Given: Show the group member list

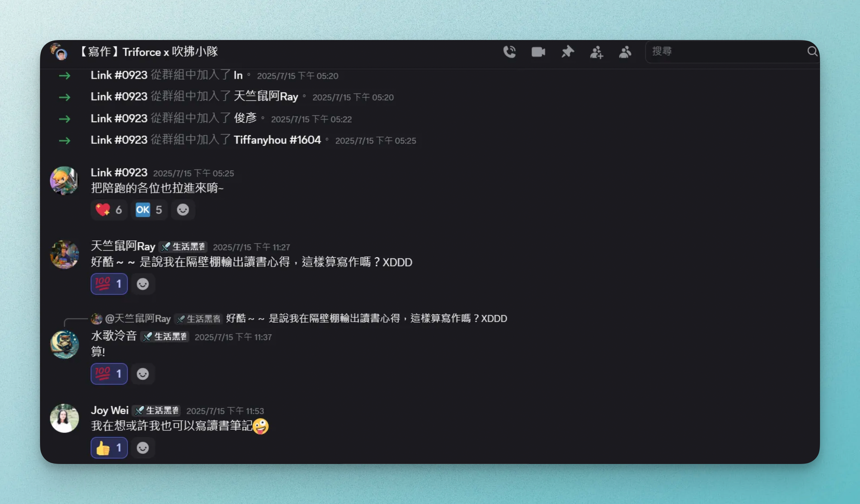Looking at the screenshot, I should pos(625,52).
